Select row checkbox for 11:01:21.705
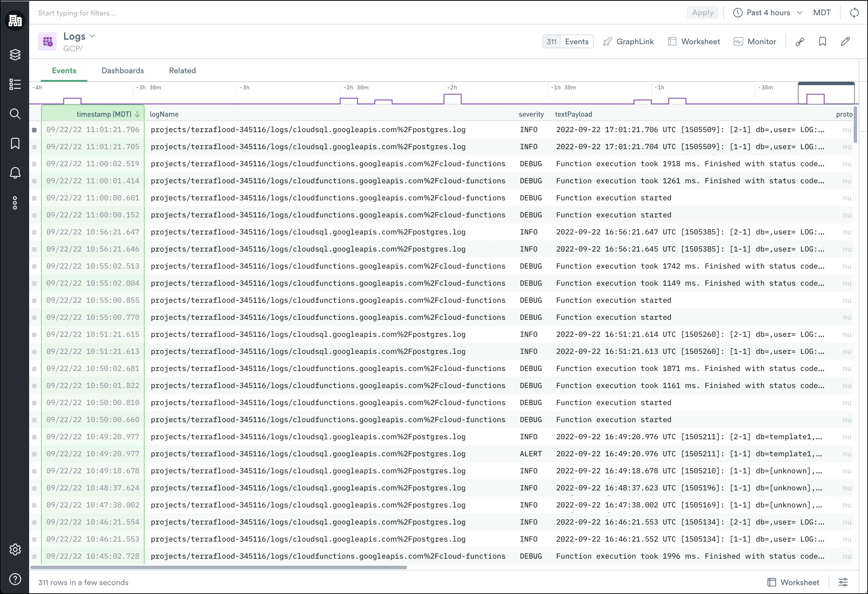The width and height of the screenshot is (868, 594). [x=34, y=147]
